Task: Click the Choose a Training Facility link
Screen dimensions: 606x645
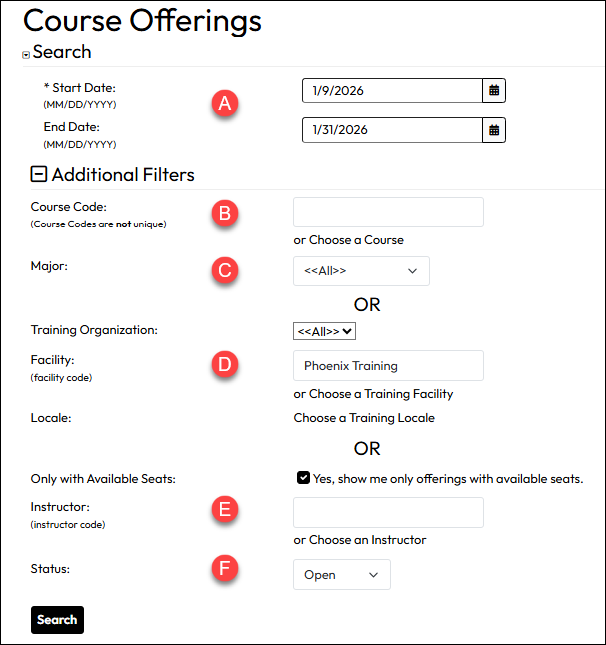Action: click(x=381, y=394)
